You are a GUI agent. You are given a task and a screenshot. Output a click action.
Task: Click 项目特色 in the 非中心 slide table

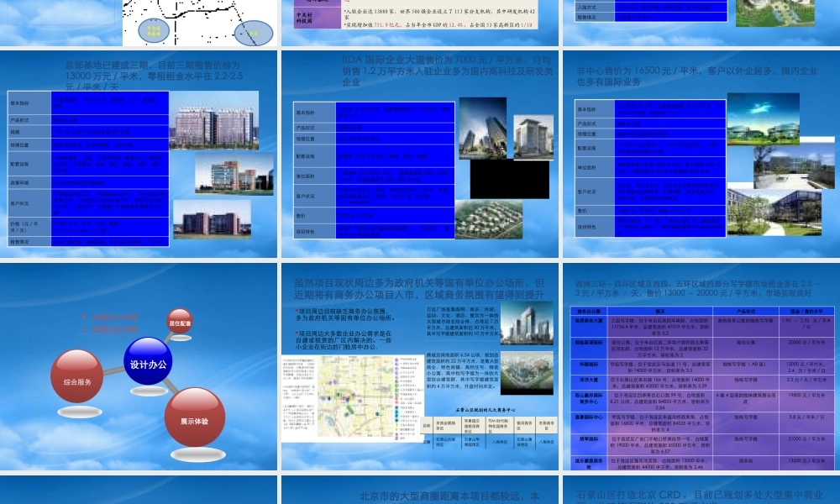tap(595, 227)
